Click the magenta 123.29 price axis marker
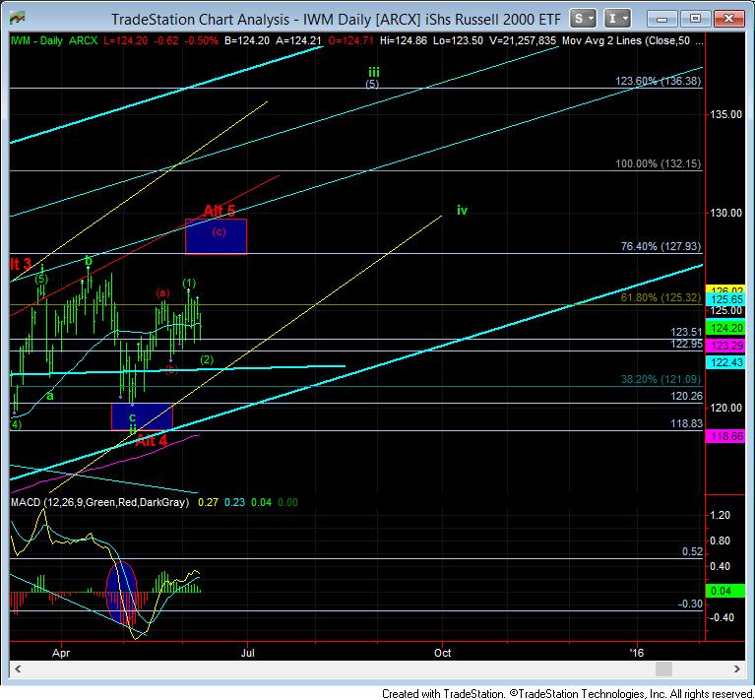755x700 pixels. pyautogui.click(x=725, y=346)
